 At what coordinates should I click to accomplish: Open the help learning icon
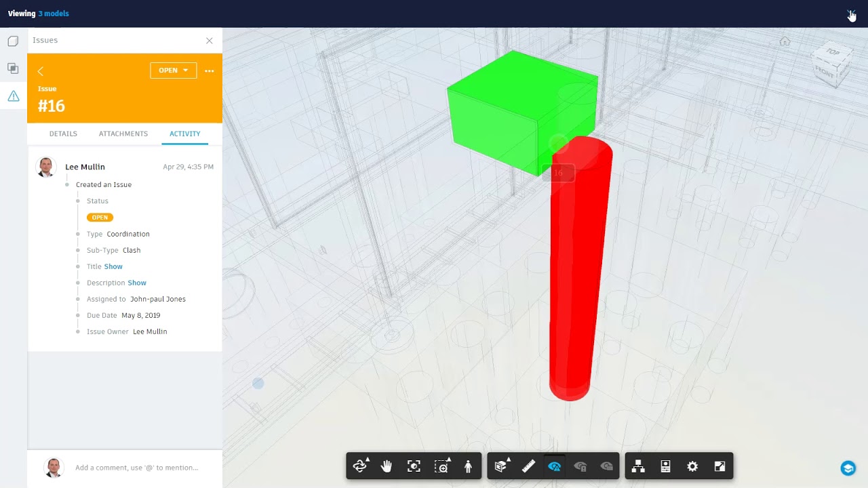pyautogui.click(x=848, y=468)
